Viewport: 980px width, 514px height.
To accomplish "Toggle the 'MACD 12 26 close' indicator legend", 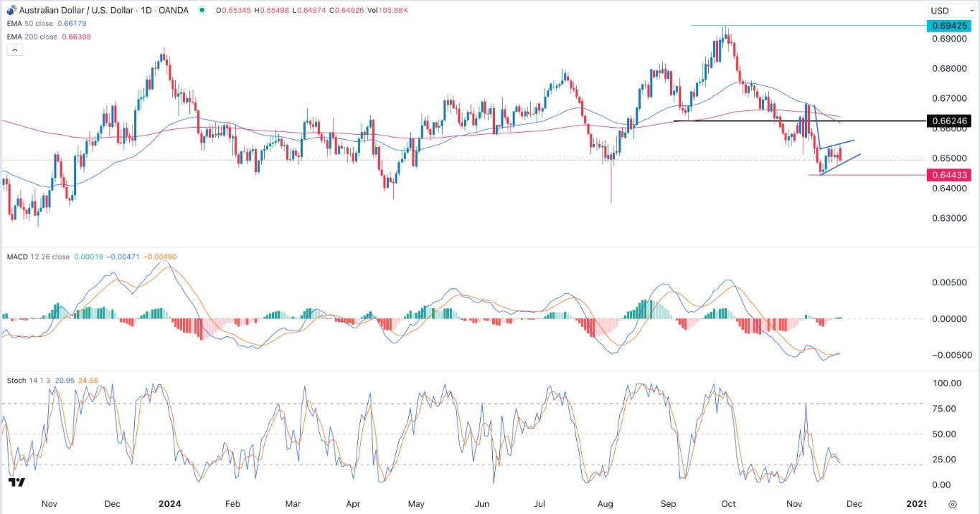I will tap(39, 256).
